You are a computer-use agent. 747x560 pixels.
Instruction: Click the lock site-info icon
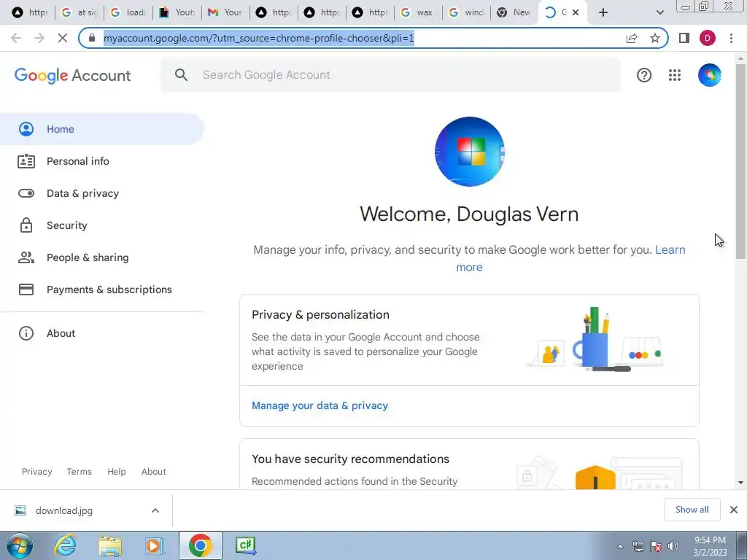coord(92,38)
